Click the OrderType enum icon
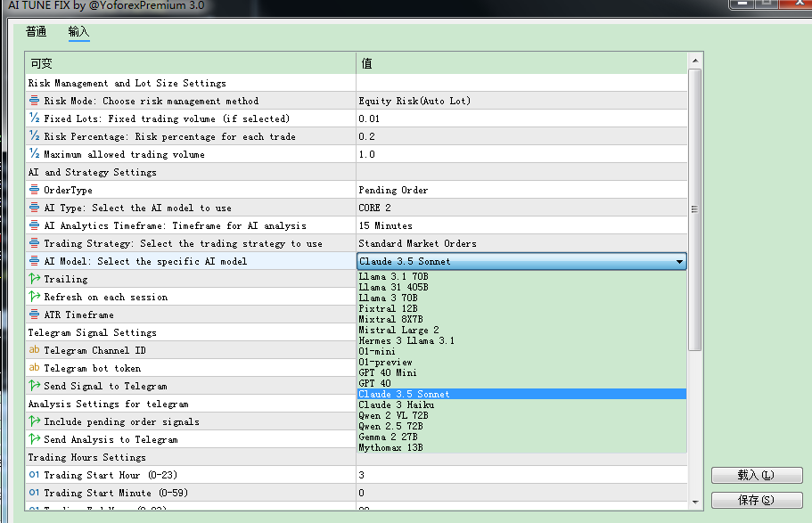The height and width of the screenshot is (523, 812). point(35,190)
